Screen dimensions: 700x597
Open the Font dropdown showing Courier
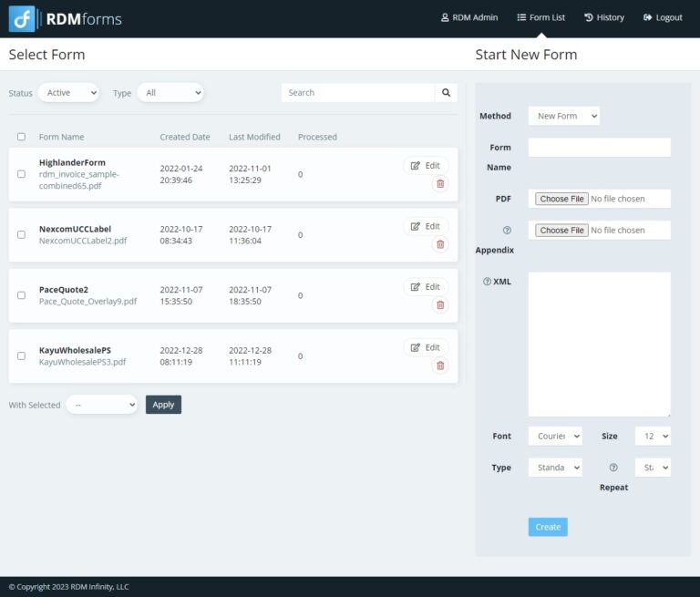click(555, 436)
